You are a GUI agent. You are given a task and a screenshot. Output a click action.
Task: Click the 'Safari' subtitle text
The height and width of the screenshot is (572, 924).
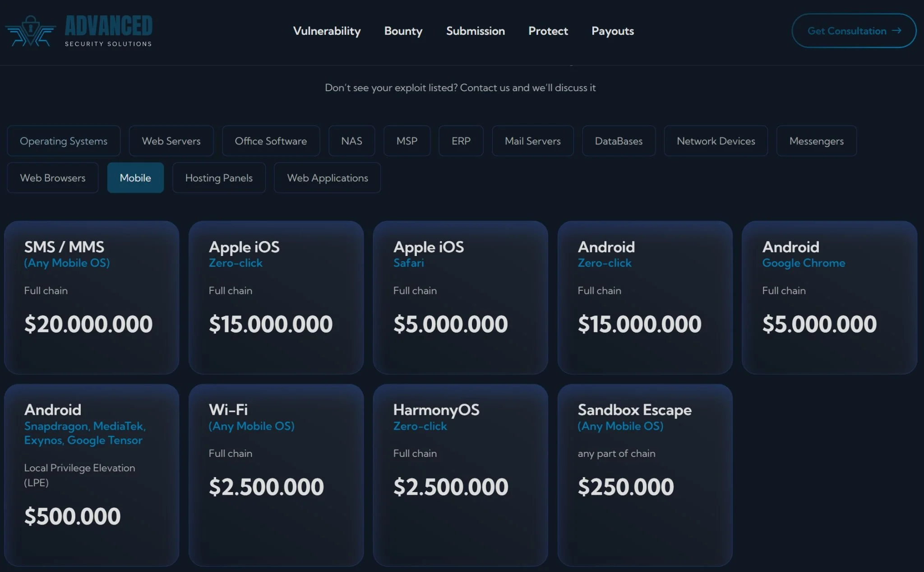(x=408, y=263)
